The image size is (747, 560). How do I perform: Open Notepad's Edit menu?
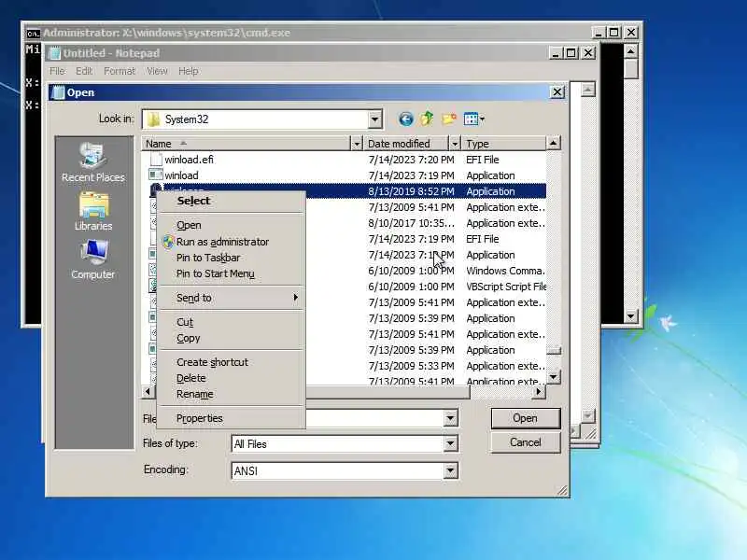84,71
